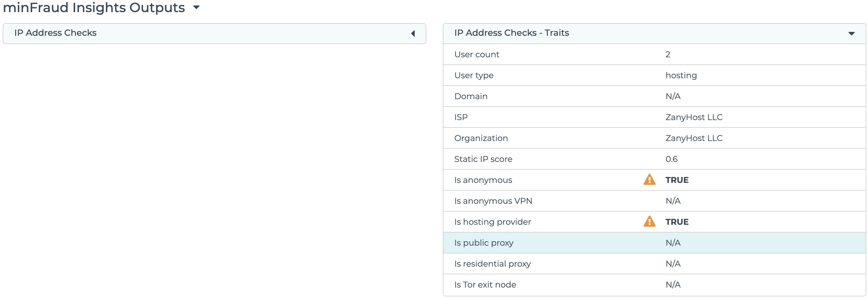Click TRUE value for Is anonymous
This screenshot has width=868, height=298.
[677, 180]
